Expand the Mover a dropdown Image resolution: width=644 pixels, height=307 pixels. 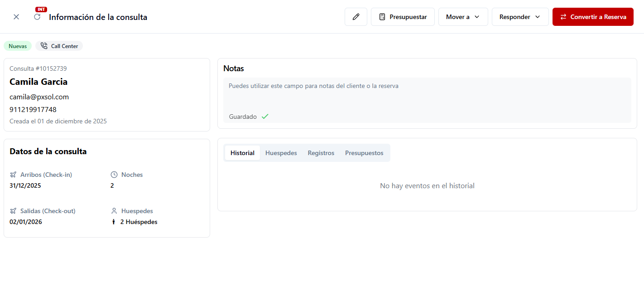(463, 17)
